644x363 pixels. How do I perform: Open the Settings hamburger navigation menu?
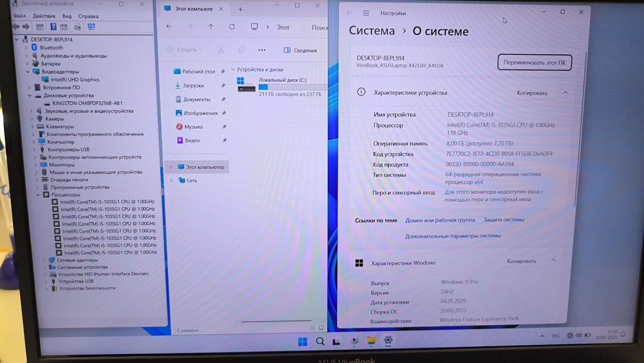point(366,13)
